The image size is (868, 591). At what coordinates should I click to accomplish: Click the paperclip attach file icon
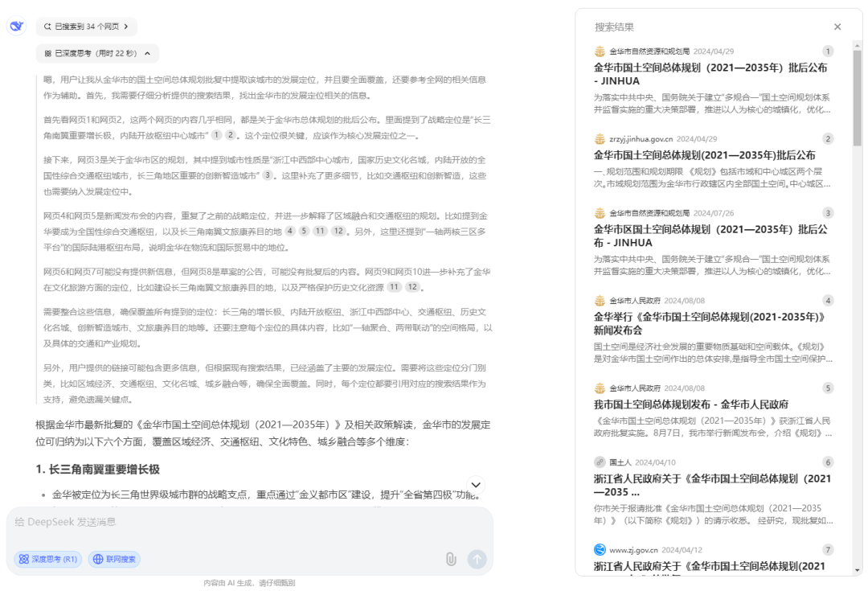point(451,560)
